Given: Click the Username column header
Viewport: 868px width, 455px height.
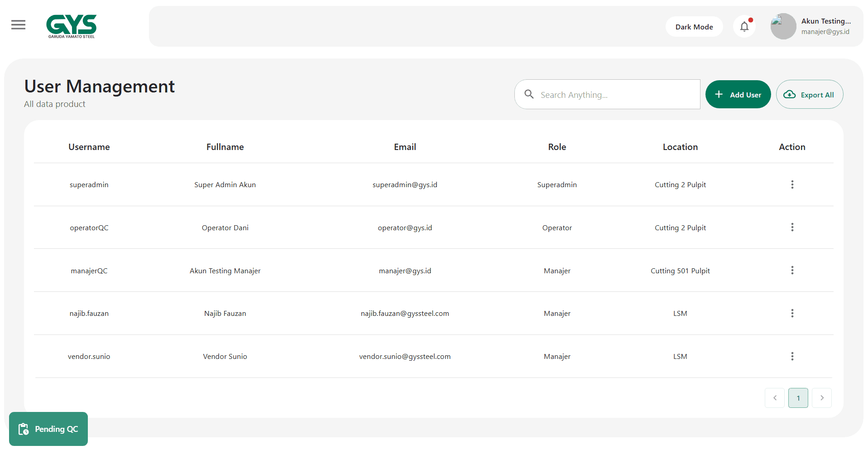Looking at the screenshot, I should point(89,147).
